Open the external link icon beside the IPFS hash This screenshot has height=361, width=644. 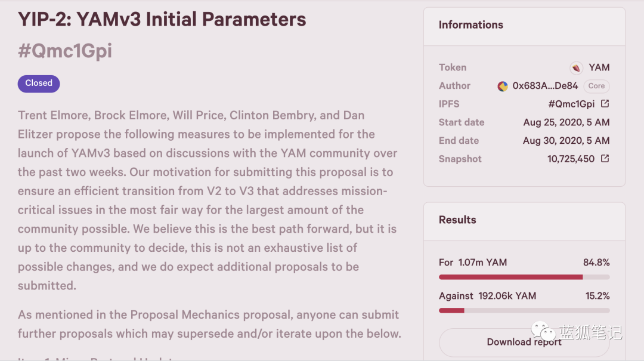[605, 104]
